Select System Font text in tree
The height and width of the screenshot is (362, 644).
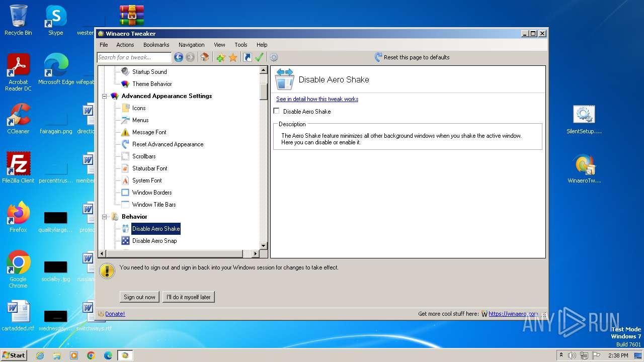coord(147,180)
